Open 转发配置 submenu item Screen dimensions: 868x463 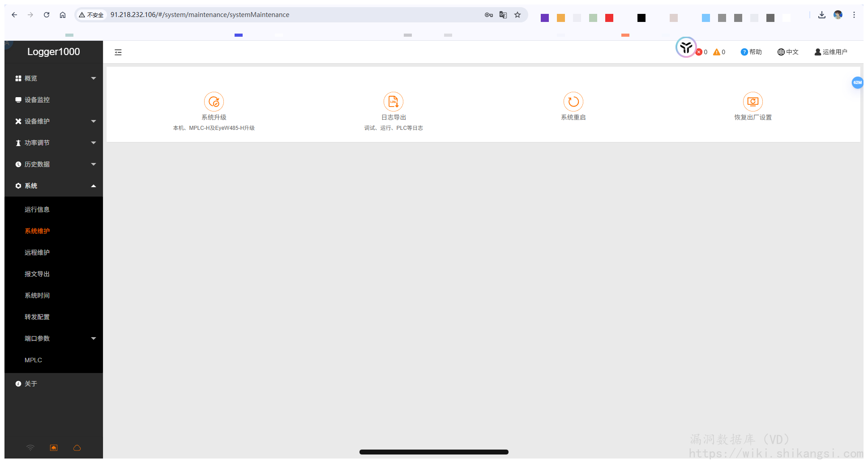coord(54,317)
